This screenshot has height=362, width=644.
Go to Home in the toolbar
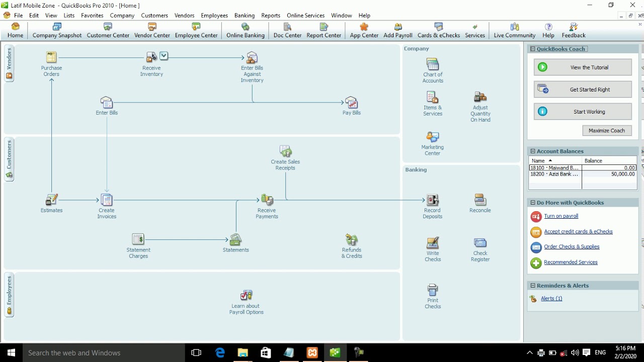pyautogui.click(x=15, y=30)
